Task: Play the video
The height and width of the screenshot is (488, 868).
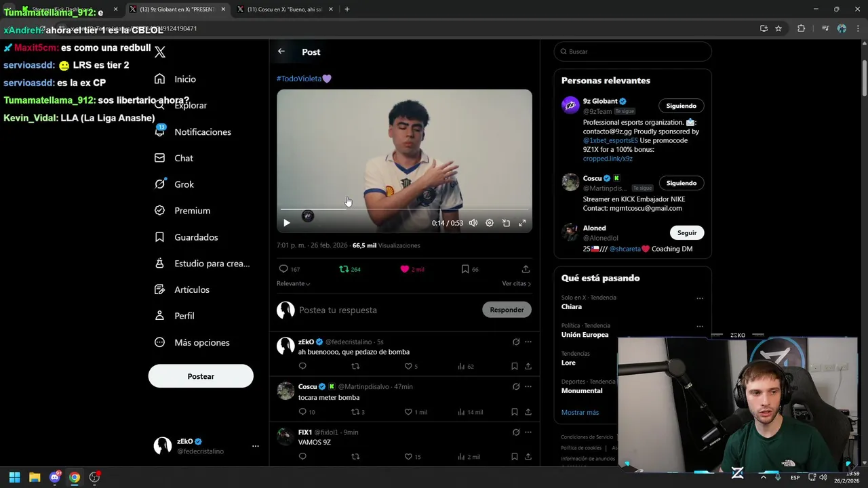Action: (287, 223)
